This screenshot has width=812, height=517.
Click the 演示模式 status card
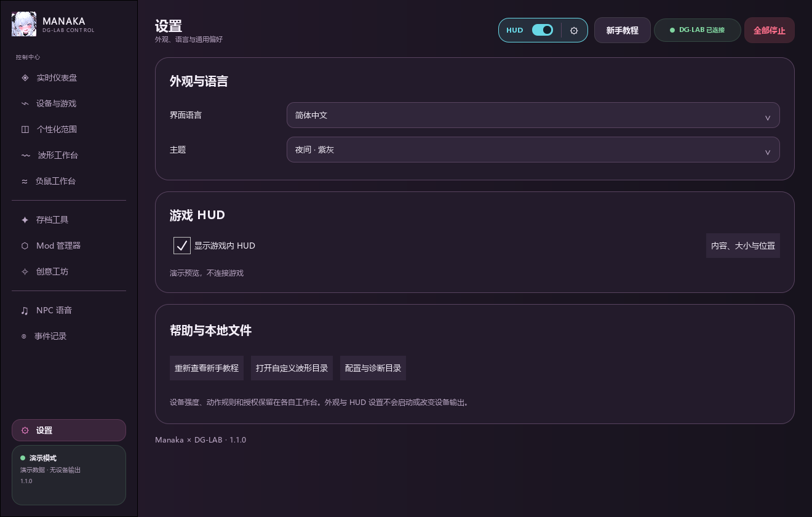(x=69, y=475)
